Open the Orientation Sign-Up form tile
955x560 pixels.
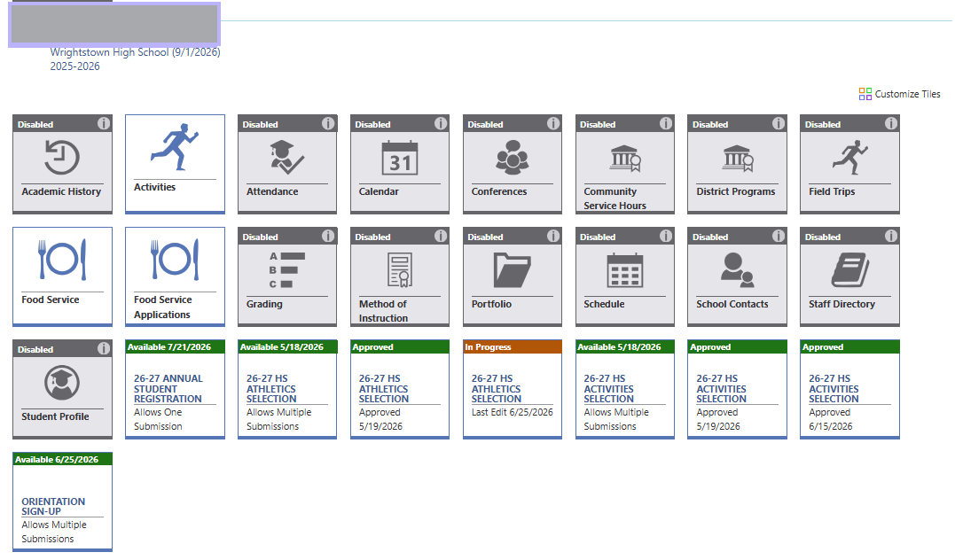point(62,502)
